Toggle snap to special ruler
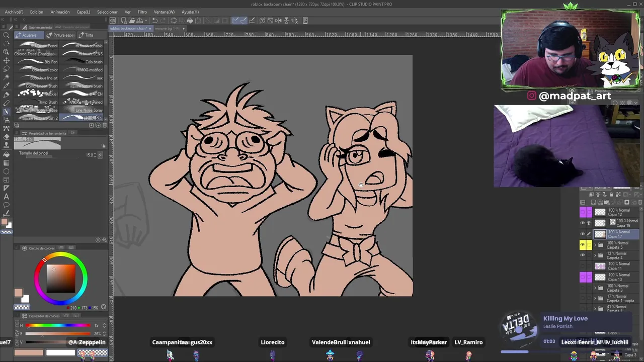This screenshot has width=644, height=362. coord(244,21)
